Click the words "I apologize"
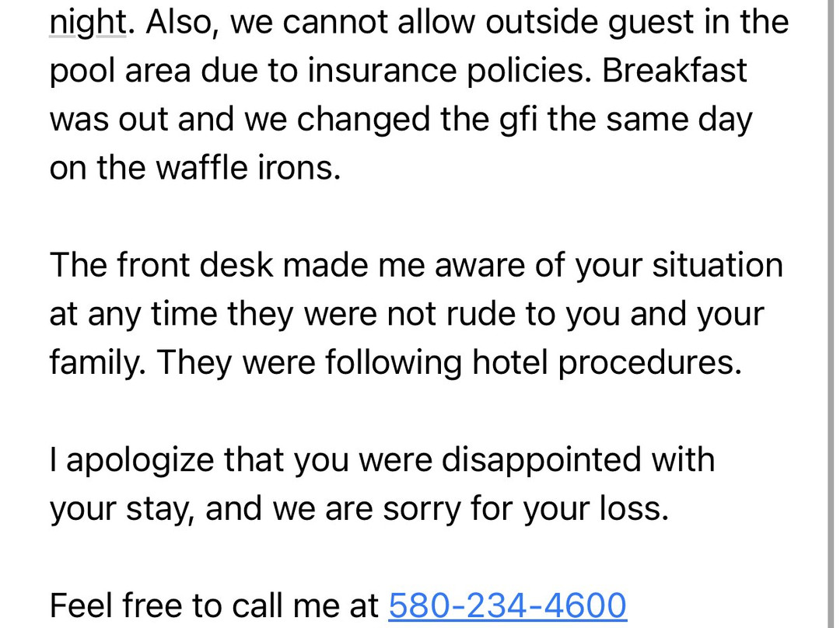 pyautogui.click(x=131, y=459)
